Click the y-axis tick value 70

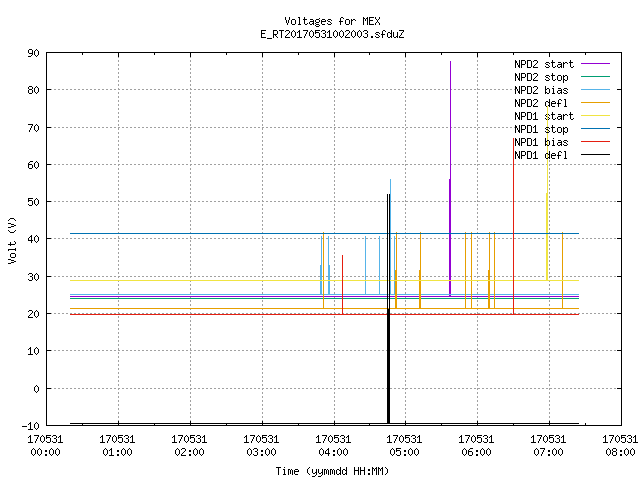[x=33, y=128]
